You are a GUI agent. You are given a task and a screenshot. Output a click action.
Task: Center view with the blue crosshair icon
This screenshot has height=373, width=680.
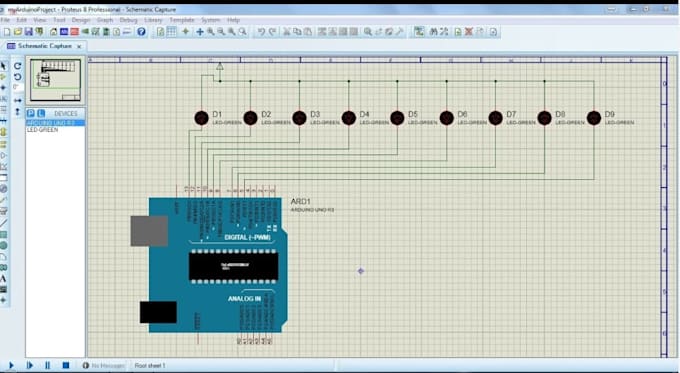200,32
